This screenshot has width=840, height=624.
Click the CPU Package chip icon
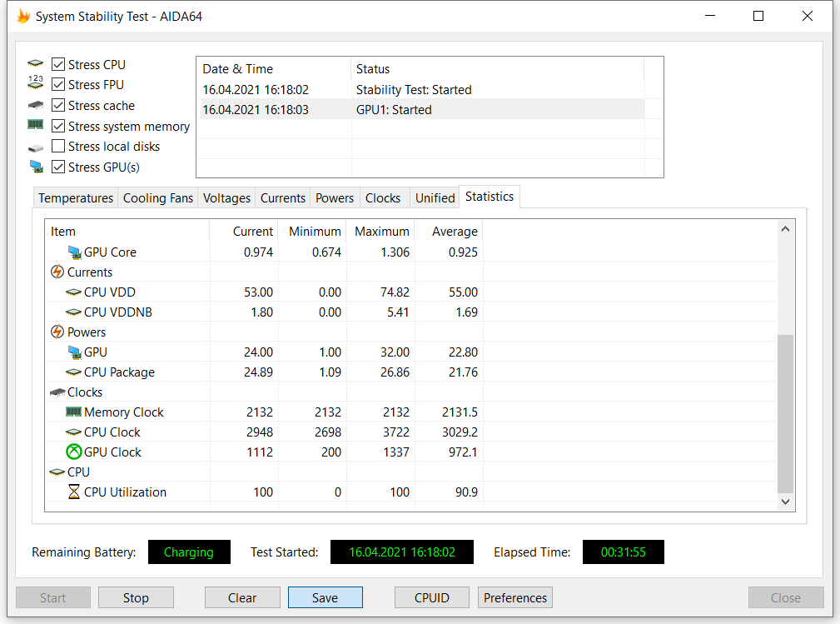tap(73, 372)
